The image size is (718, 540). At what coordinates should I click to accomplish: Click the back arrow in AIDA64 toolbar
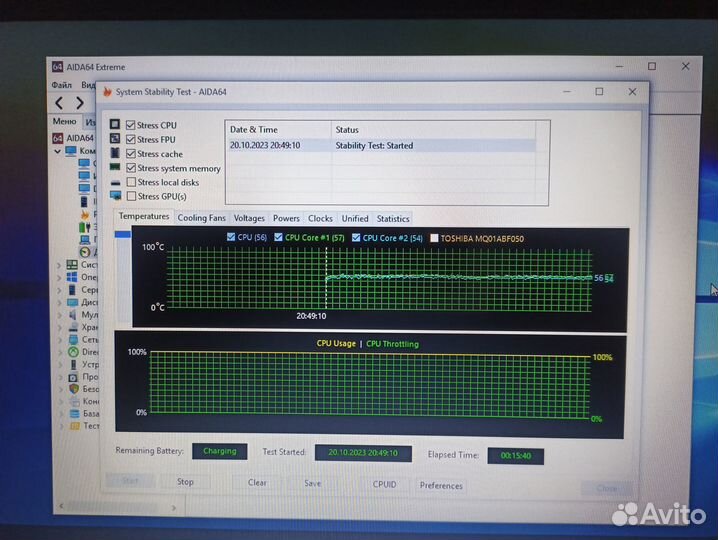[x=60, y=103]
